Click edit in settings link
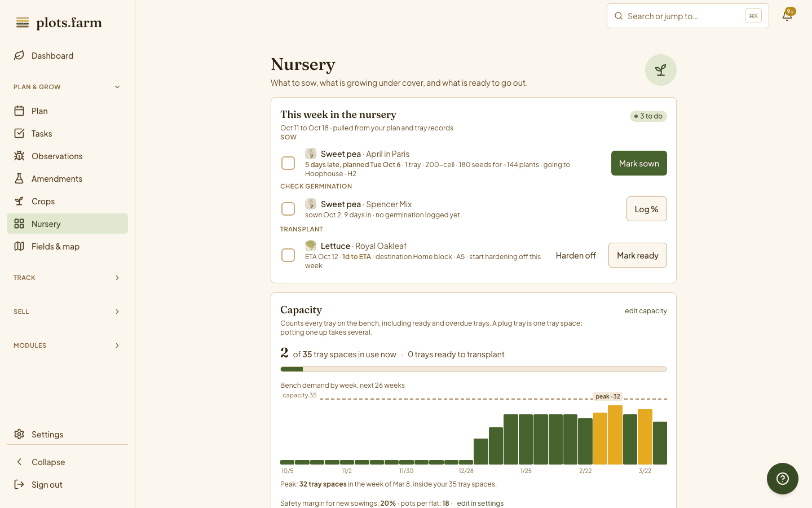Image resolution: width=812 pixels, height=508 pixels. pyautogui.click(x=480, y=503)
